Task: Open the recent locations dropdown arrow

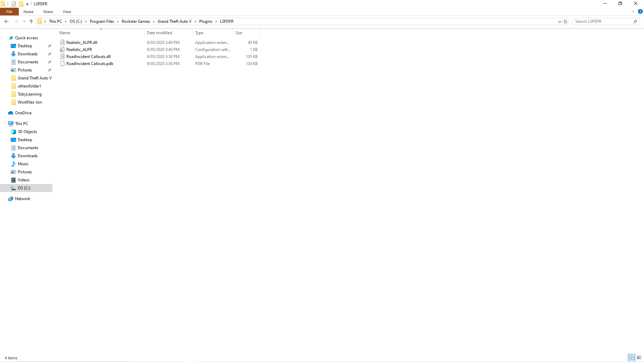Action: tap(24, 21)
